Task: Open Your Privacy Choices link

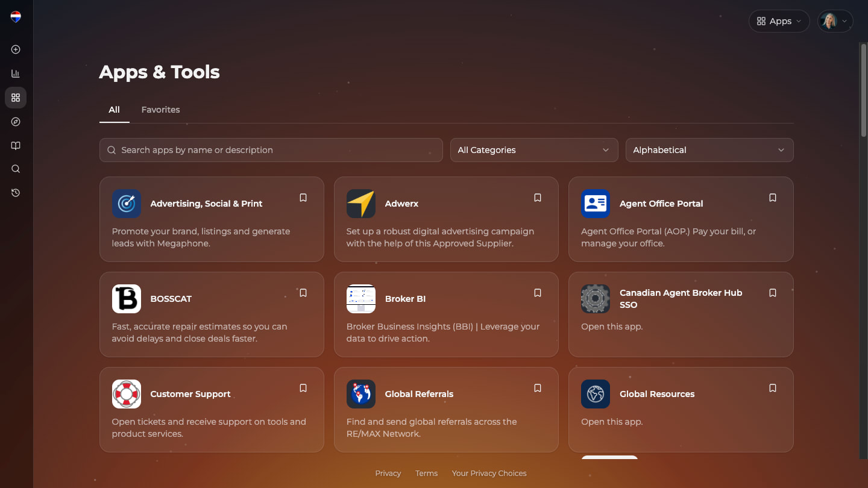Action: click(489, 474)
